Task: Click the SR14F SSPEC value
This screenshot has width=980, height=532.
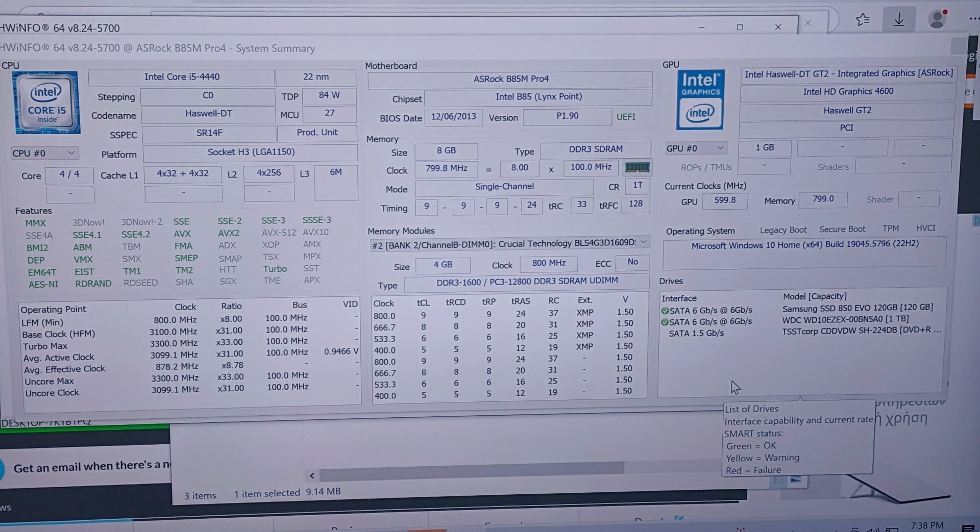Action: (x=209, y=133)
